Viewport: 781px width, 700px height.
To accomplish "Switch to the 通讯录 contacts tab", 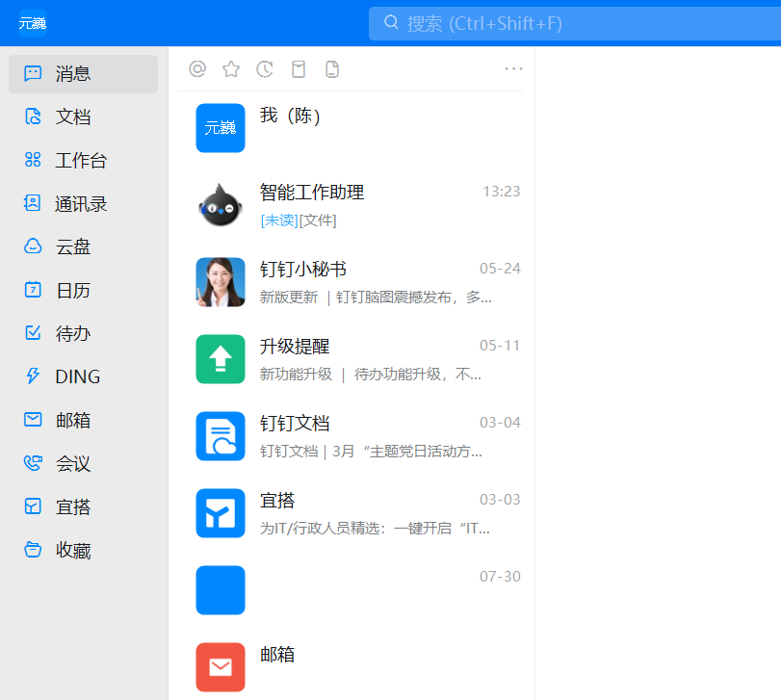I will pos(83,203).
